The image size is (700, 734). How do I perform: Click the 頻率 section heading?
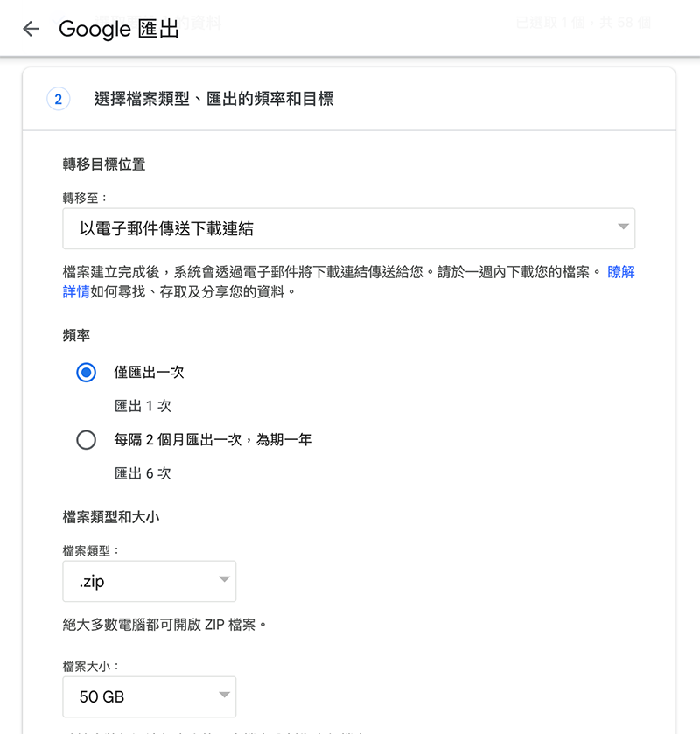click(76, 336)
